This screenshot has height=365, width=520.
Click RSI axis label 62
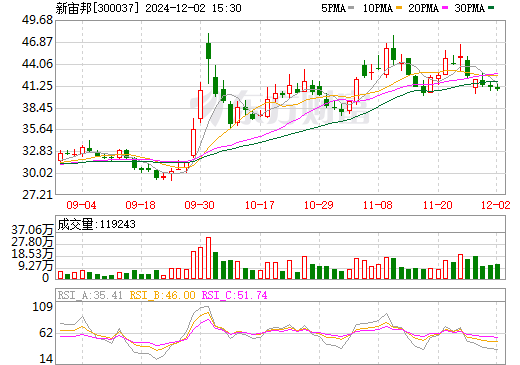pyautogui.click(x=46, y=333)
